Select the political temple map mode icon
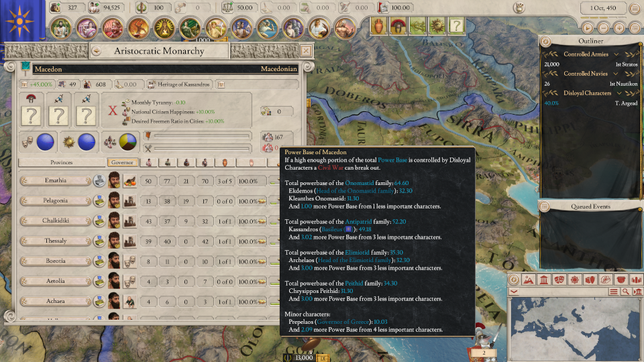Viewport: 644px width, 362px height. coord(544,280)
